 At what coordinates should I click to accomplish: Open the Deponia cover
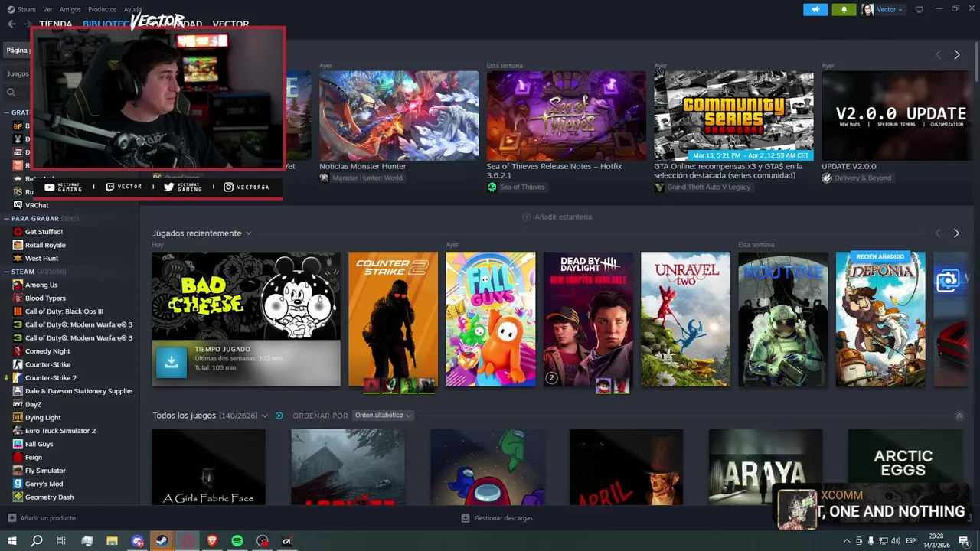point(880,319)
